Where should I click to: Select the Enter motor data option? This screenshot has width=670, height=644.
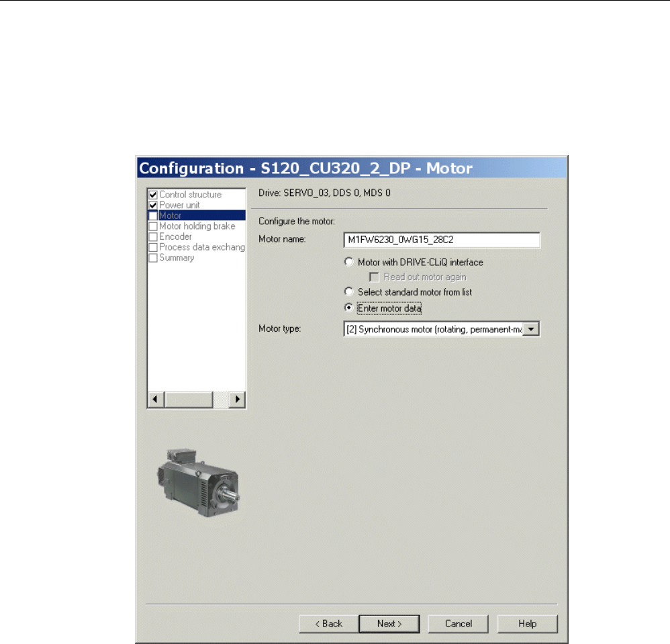(x=348, y=308)
